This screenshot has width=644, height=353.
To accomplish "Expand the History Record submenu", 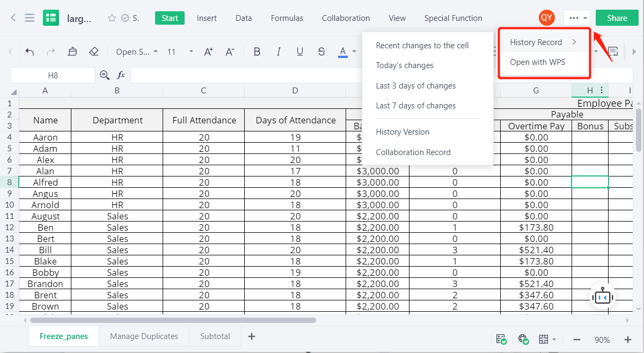I will coord(537,42).
